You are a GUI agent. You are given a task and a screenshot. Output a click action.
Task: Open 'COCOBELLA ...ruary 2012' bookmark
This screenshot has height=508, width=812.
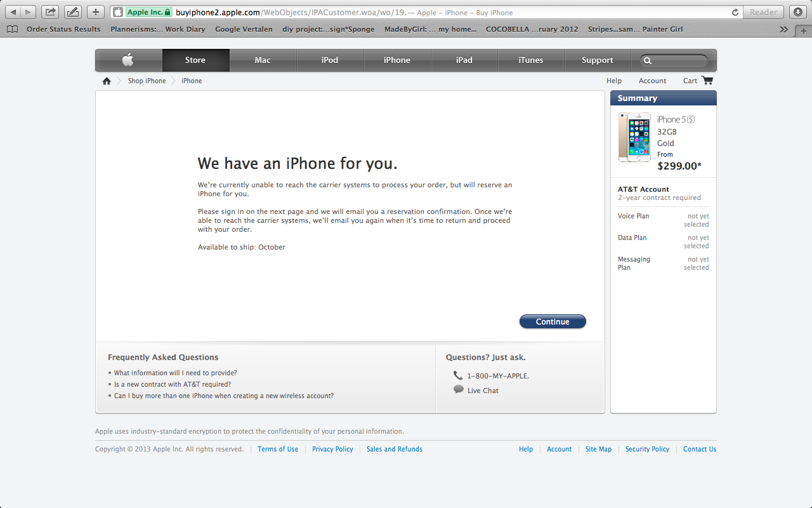[x=532, y=29]
